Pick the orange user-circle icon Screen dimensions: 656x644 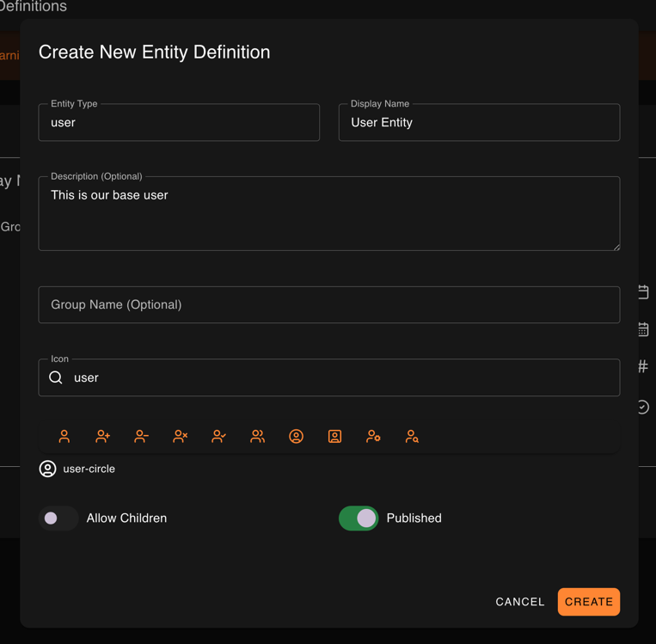click(297, 437)
